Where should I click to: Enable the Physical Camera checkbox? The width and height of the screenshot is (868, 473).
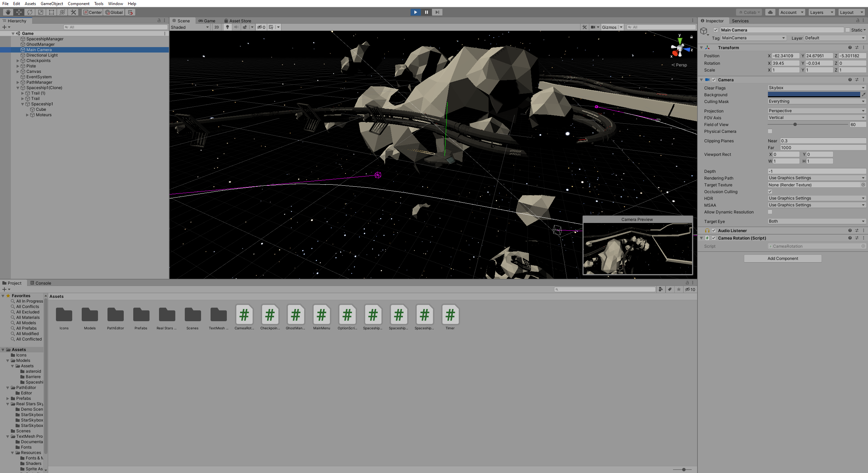point(770,131)
